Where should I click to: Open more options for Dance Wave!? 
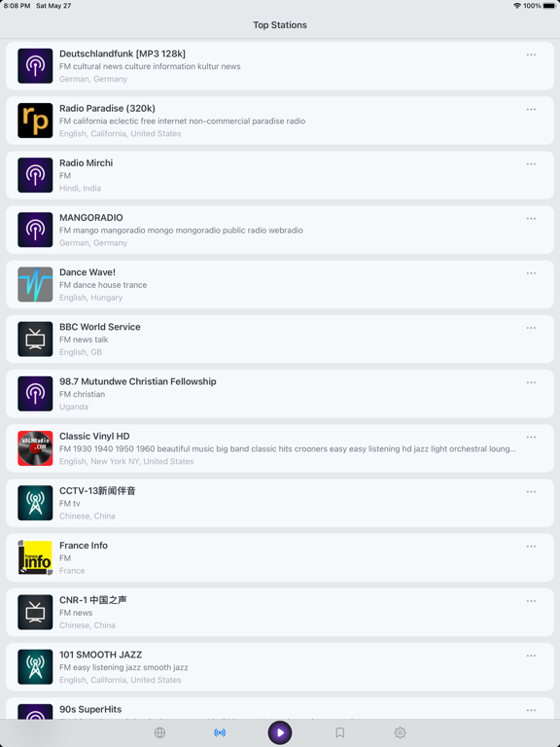click(532, 273)
